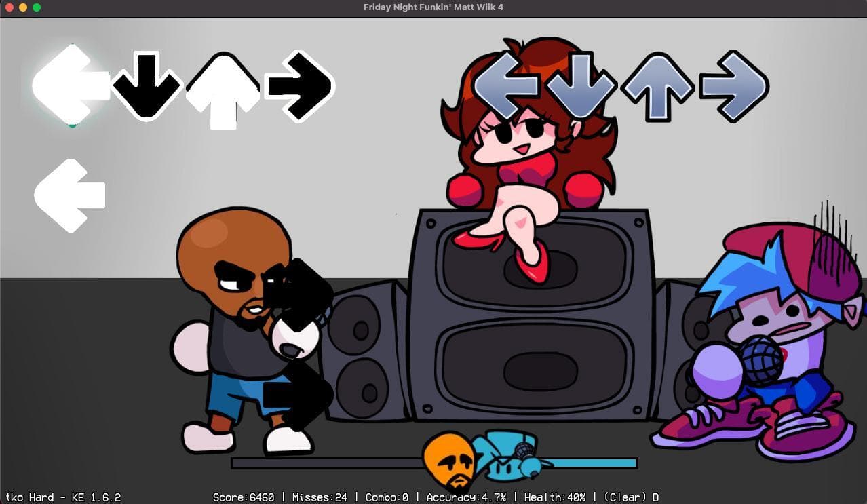This screenshot has height=504, width=867.
Task: Click the "(Clear) D" rating text
Action: click(631, 497)
